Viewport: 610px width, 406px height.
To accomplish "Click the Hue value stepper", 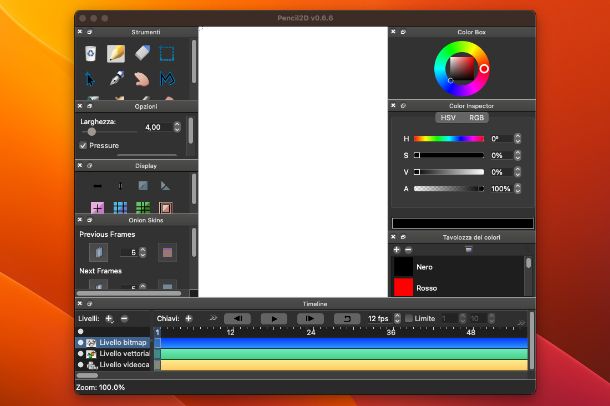I will coord(517,138).
